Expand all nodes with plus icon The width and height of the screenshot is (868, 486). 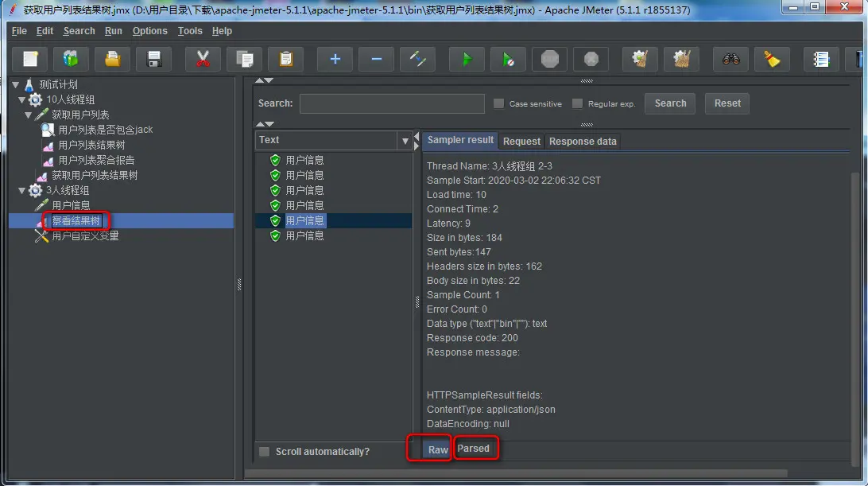pos(335,59)
